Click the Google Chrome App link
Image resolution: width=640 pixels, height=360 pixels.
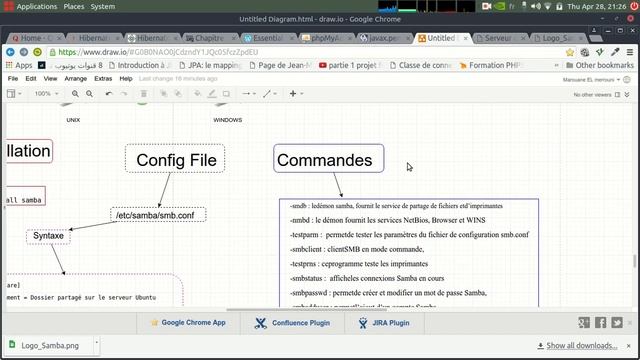tap(188, 322)
